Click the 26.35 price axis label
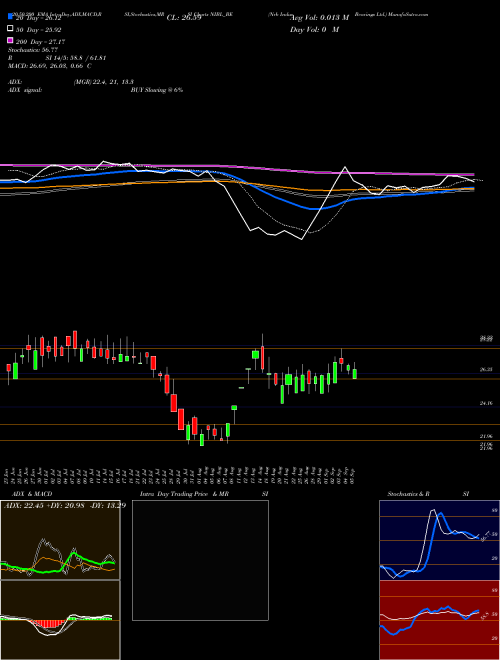 (486, 370)
